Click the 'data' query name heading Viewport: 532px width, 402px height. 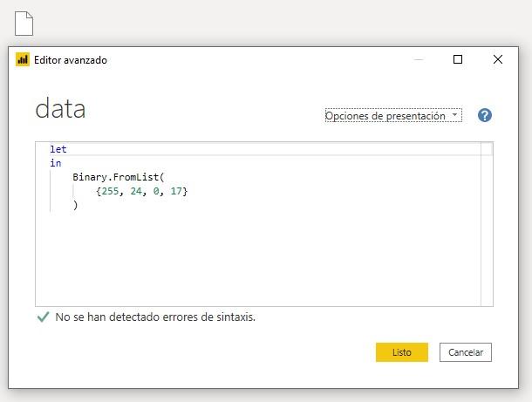[60, 110]
